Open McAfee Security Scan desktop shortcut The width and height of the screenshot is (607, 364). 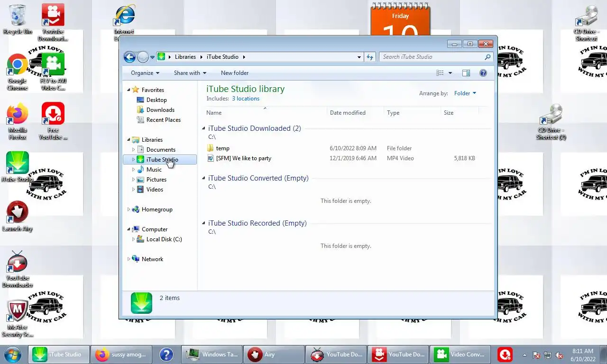18,318
